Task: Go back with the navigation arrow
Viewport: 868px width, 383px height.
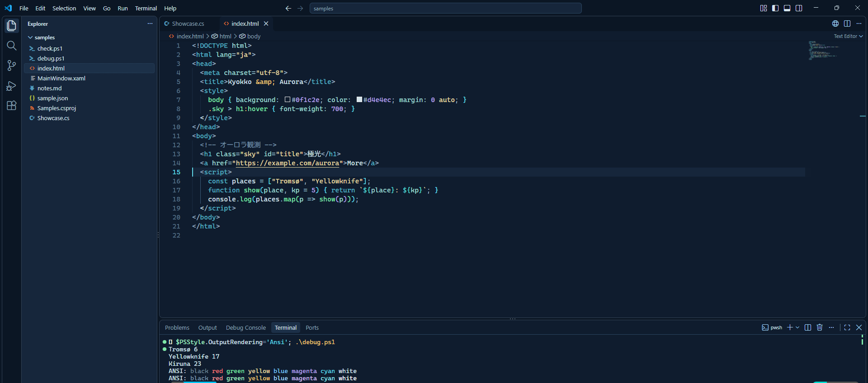Action: coord(288,8)
